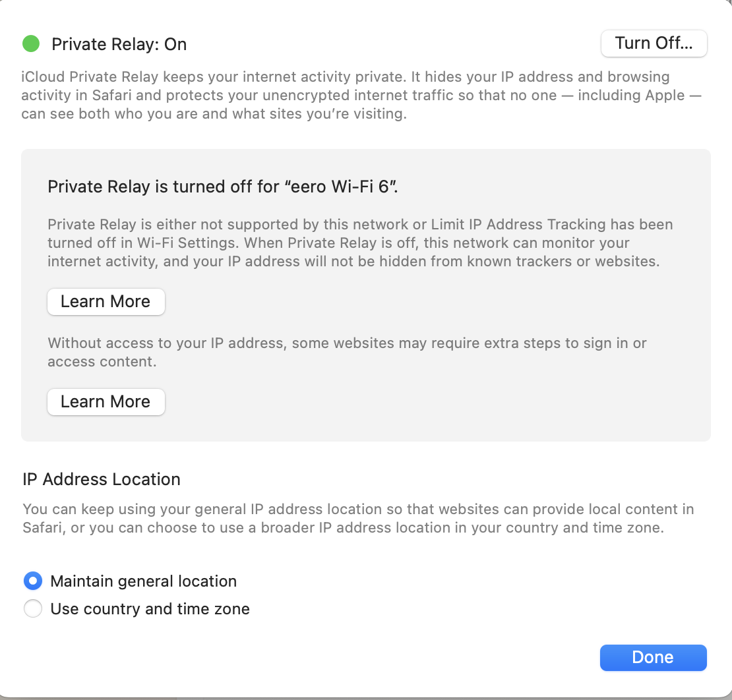Click the iCloud Private Relay description paragraph
Screen dimensions: 732x700
coord(361,95)
